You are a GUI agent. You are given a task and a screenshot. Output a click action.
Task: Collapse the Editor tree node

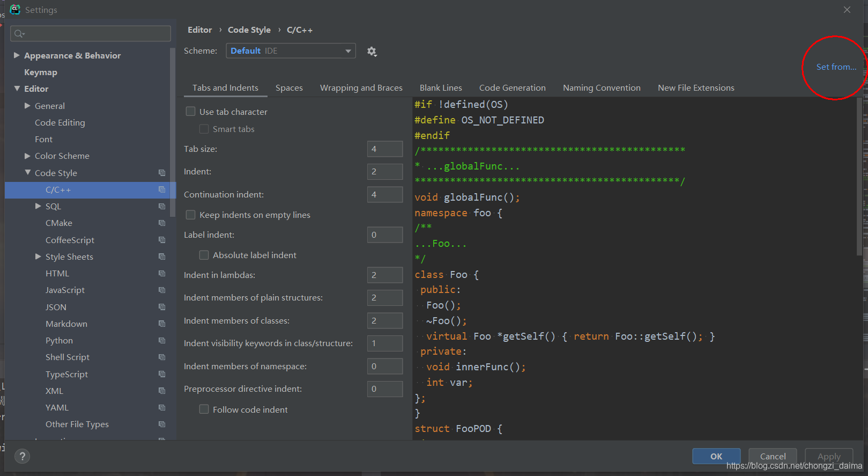pos(17,89)
